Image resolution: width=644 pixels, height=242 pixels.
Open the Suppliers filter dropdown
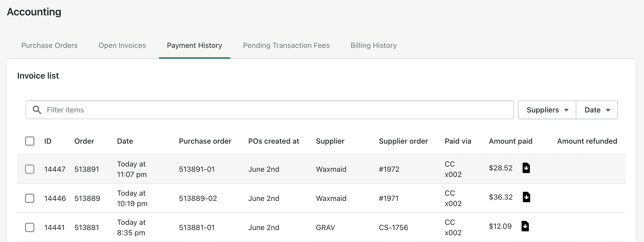click(547, 110)
